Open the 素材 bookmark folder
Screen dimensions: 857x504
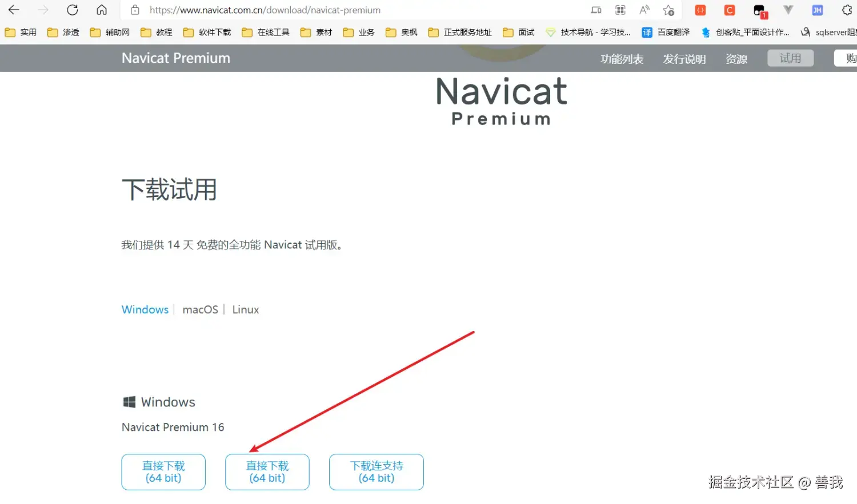pyautogui.click(x=317, y=33)
